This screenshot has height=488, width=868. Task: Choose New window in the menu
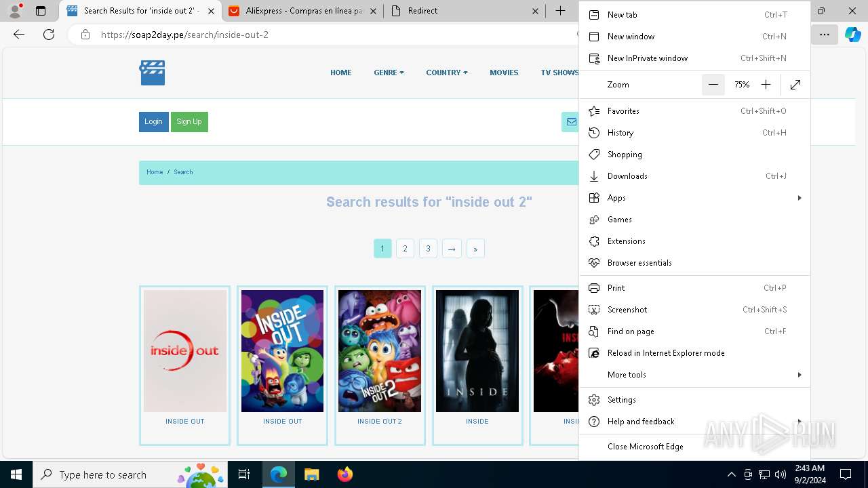pos(694,37)
